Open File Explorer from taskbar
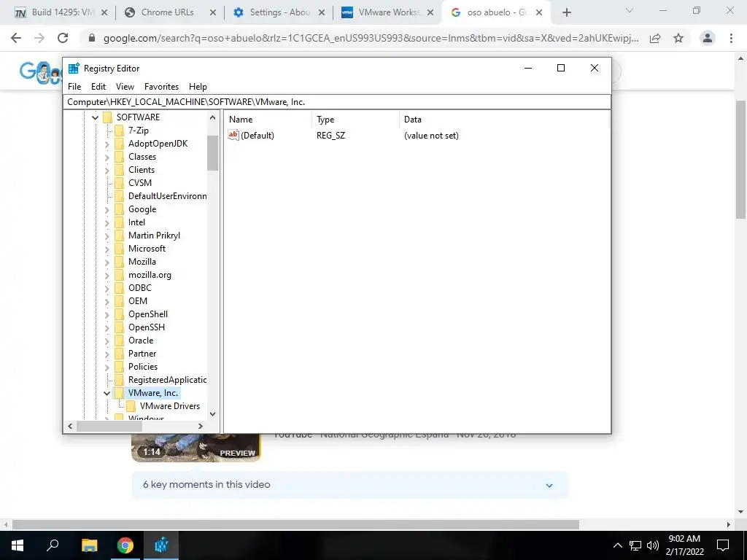 [x=89, y=545]
